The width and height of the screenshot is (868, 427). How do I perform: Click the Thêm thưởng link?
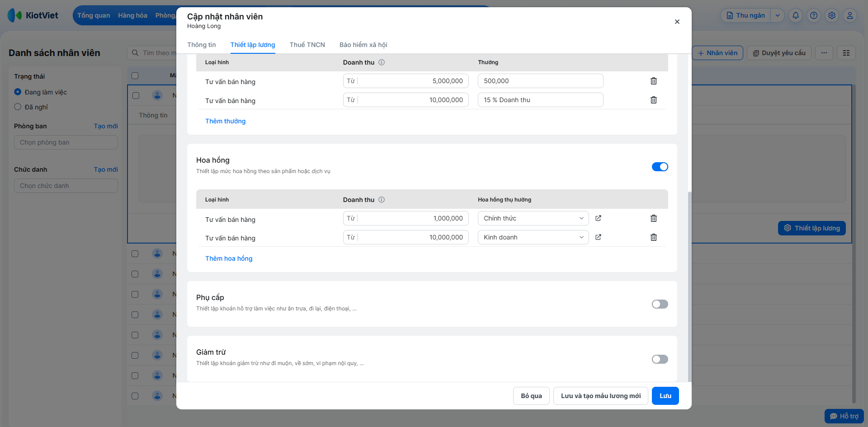pyautogui.click(x=226, y=121)
